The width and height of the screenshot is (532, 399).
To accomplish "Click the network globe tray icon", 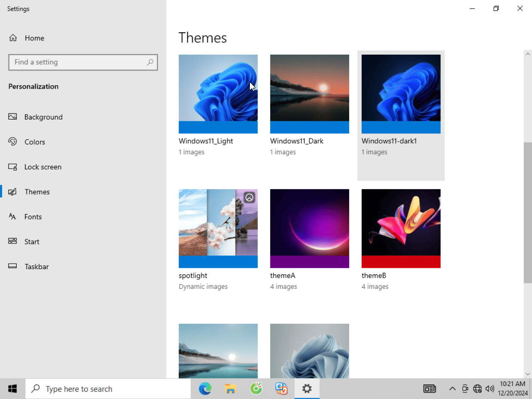I will tap(477, 389).
